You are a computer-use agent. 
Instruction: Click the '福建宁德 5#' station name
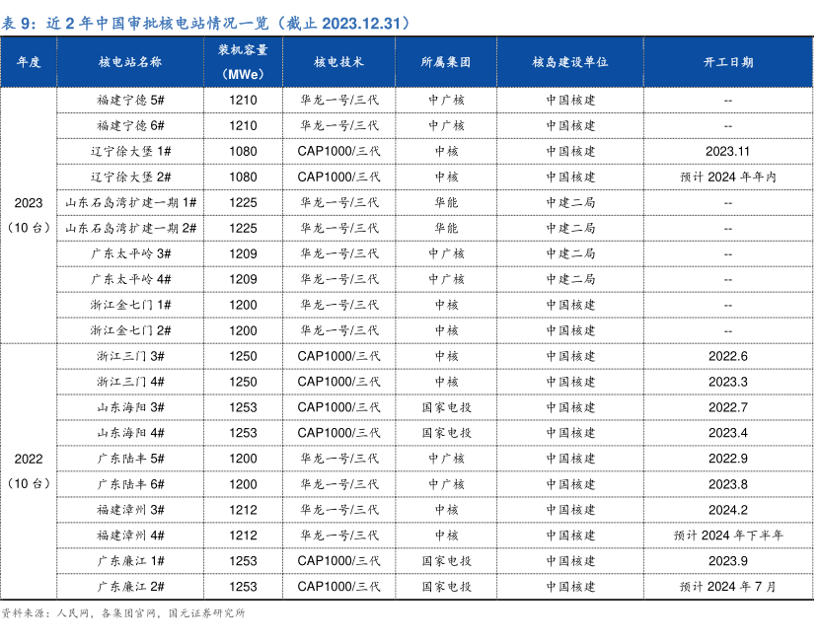[130, 100]
